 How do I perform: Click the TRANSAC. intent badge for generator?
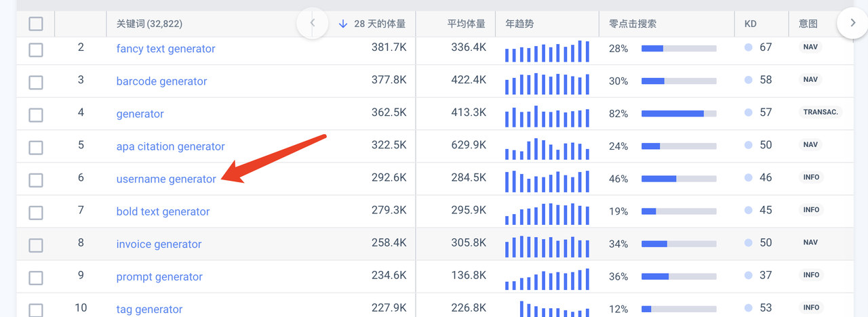(x=821, y=112)
